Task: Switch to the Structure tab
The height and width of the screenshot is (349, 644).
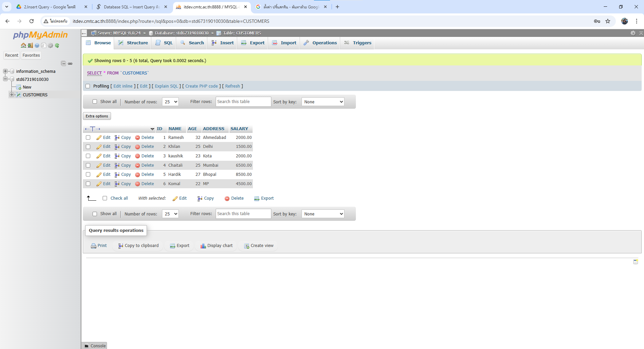Action: [133, 43]
